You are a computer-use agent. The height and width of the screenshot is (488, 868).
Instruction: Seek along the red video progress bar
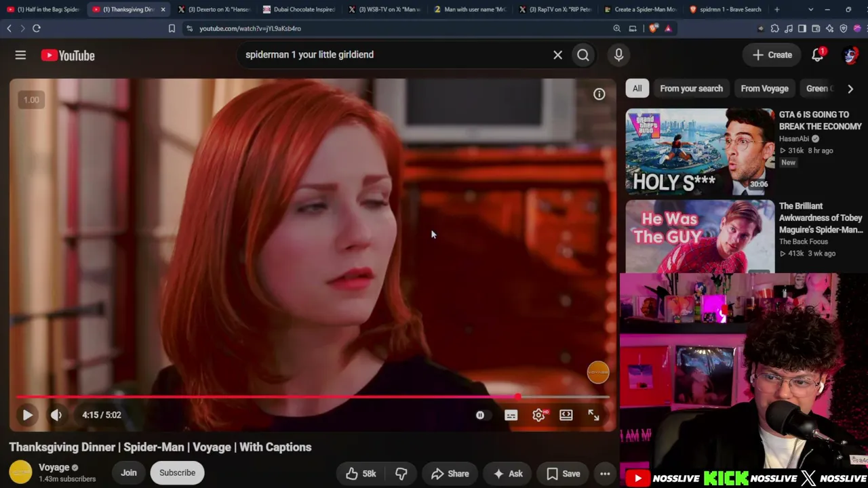click(313, 397)
